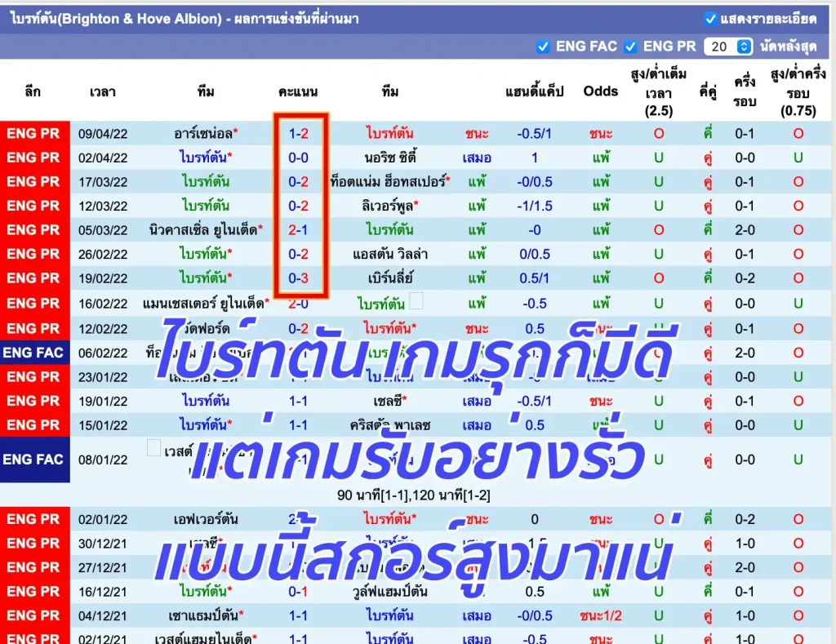Screen dimensions: 836x644
Task: Click the เสมอ result in 02/04/22 row
Action: pyautogui.click(x=477, y=158)
